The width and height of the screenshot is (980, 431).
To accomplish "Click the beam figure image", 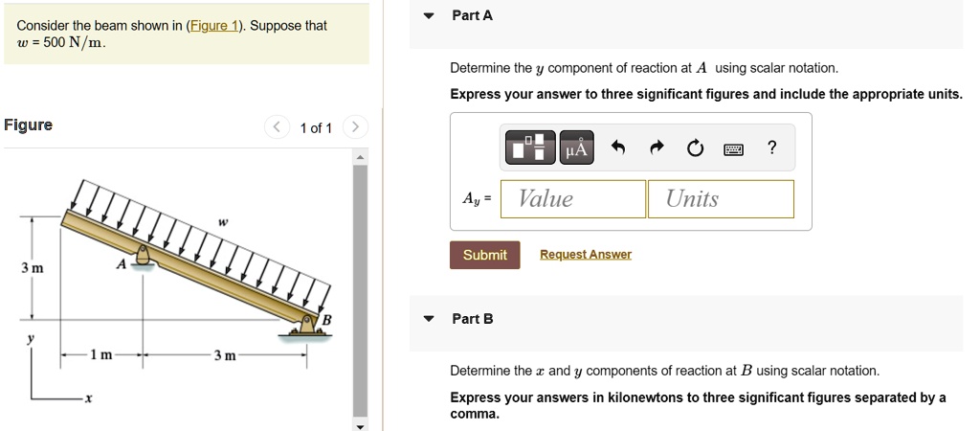I will click(x=175, y=289).
